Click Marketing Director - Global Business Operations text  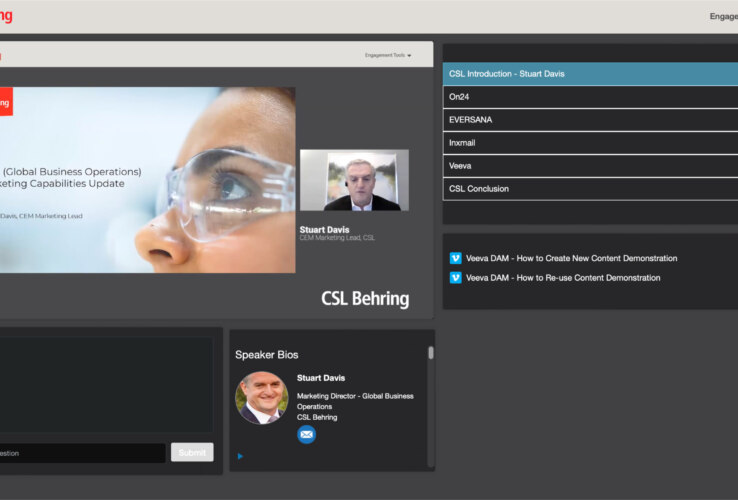pyautogui.click(x=355, y=401)
